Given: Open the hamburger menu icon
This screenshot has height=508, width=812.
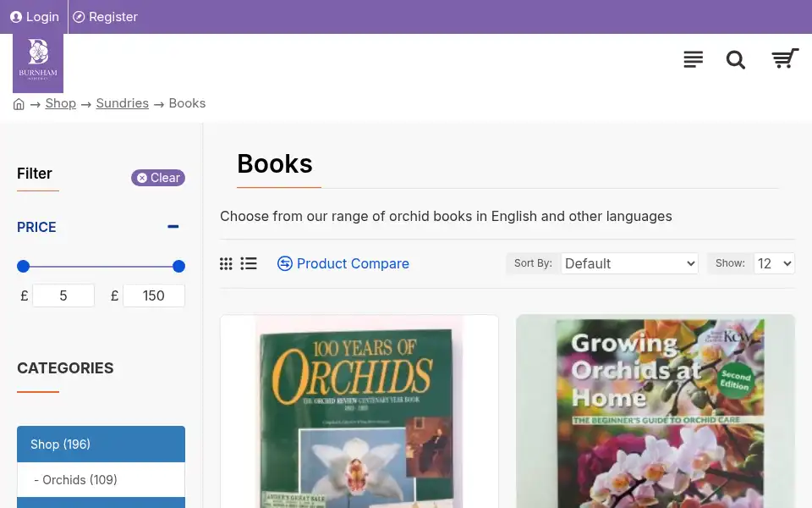Looking at the screenshot, I should point(693,59).
